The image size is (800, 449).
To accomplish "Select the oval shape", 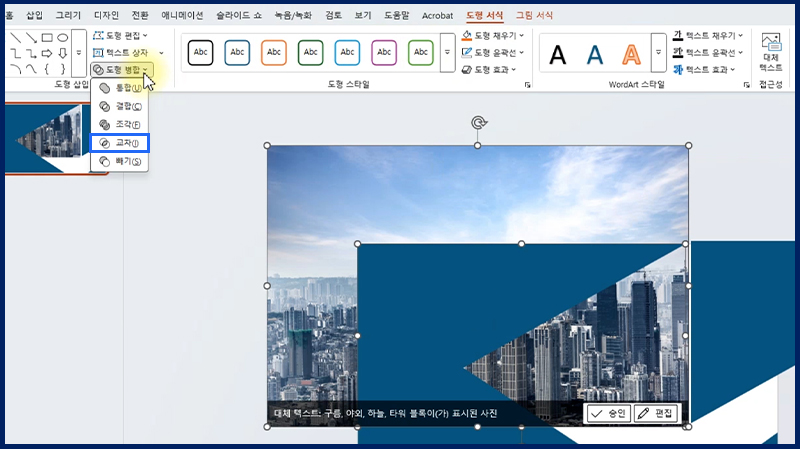I will click(x=62, y=38).
